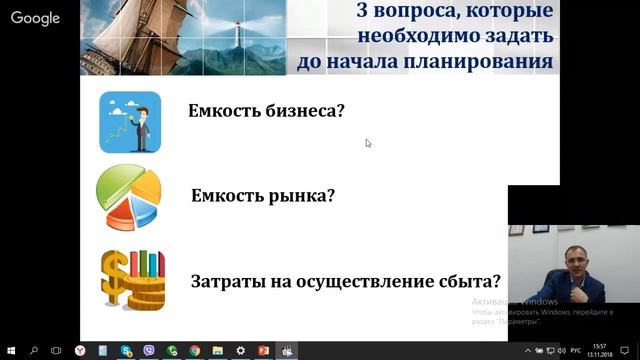Open Action Center notifications icon
Viewport: 640px width, 360px height.
(x=624, y=351)
